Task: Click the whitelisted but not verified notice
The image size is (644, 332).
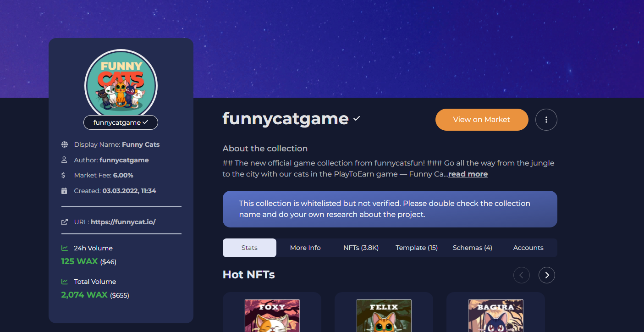Action: 390,209
